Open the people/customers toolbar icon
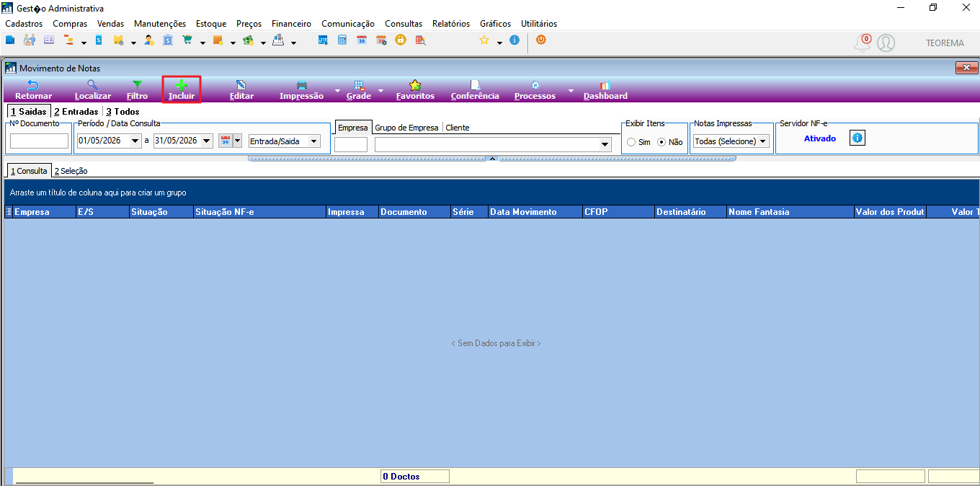The image size is (980, 486). [x=30, y=40]
